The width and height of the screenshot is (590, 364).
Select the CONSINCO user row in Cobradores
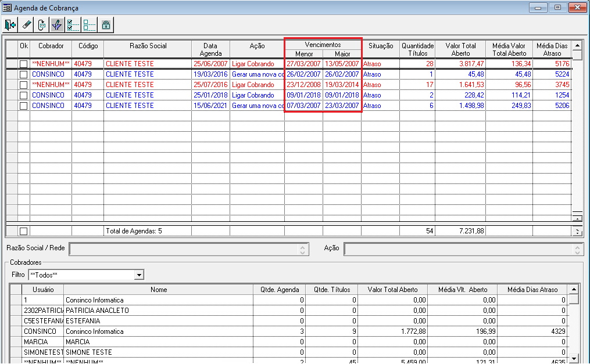(289, 331)
